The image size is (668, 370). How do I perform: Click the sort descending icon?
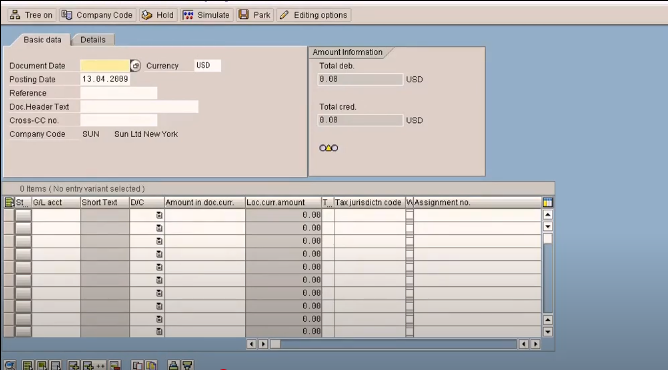click(187, 365)
